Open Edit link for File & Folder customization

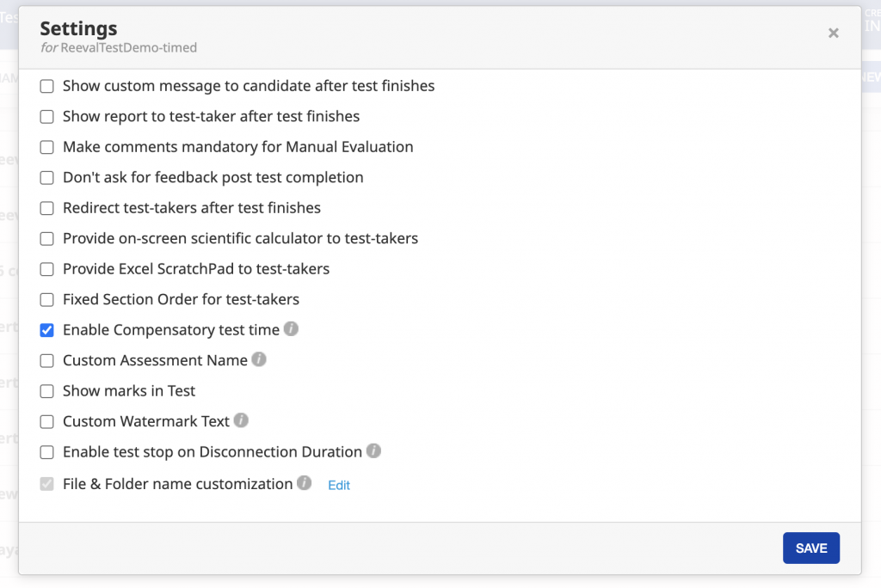click(x=339, y=485)
